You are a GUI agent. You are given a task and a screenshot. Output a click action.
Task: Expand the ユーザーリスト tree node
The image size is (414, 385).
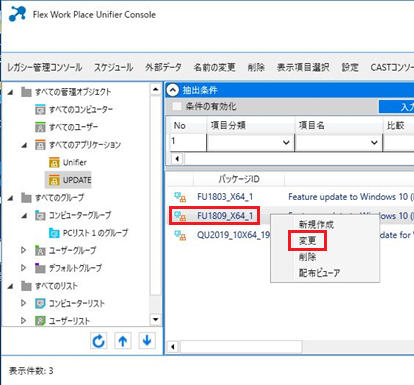click(23, 321)
